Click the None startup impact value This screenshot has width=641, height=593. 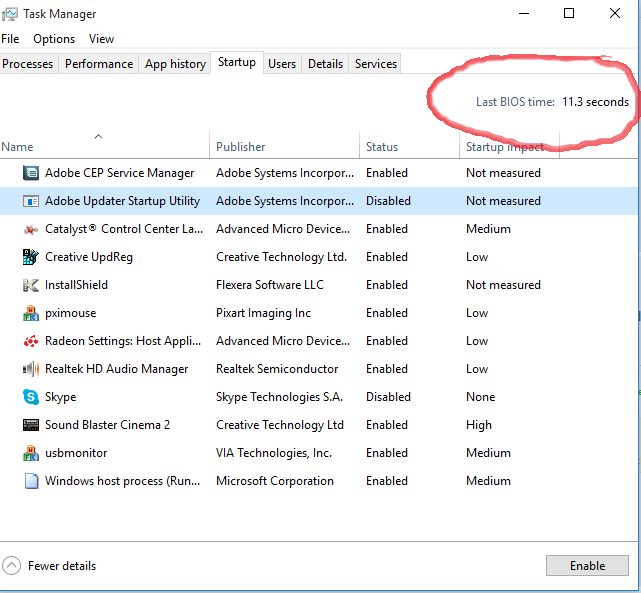481,397
